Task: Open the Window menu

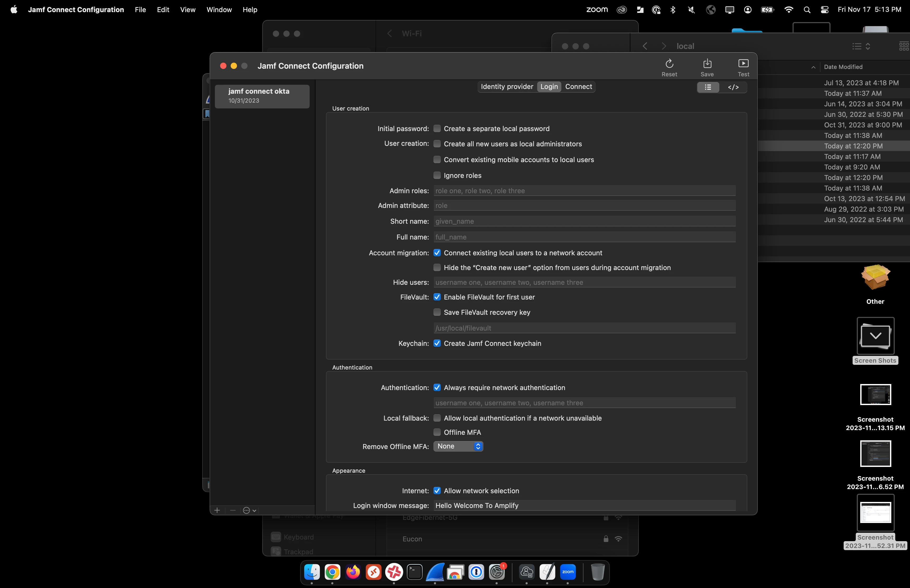Action: pyautogui.click(x=219, y=9)
